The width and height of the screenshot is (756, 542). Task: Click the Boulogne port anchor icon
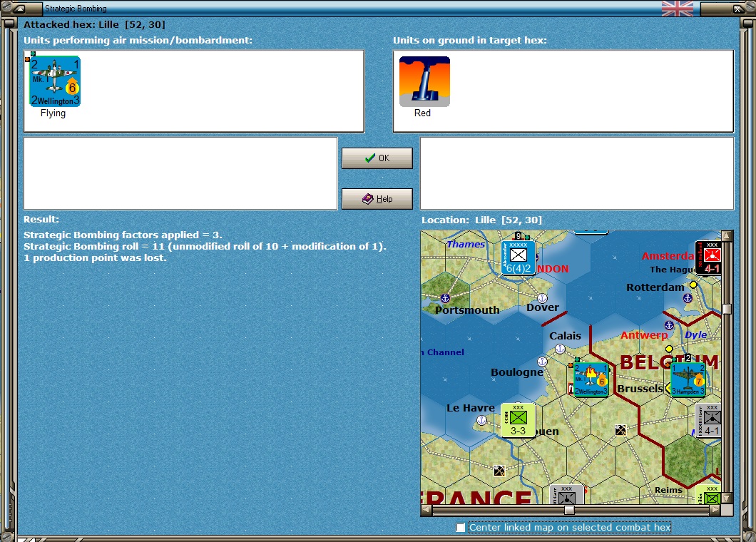point(542,361)
